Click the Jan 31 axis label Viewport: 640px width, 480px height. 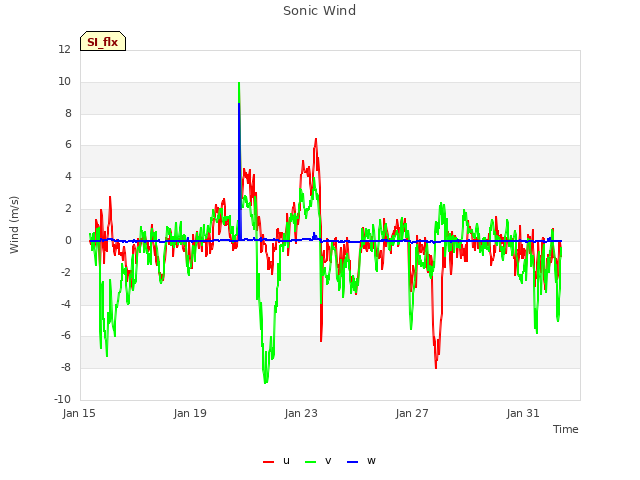(x=523, y=413)
